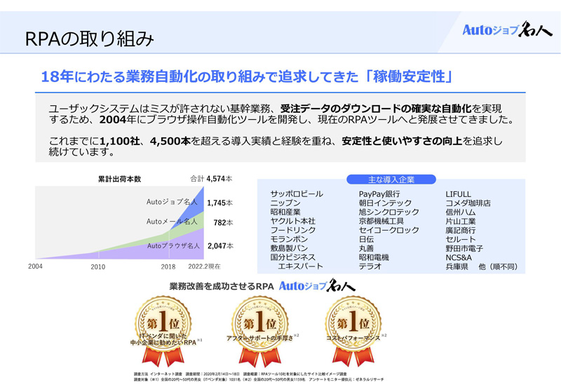Click company name 旭シンクロテック
Image resolution: width=561 pixels, height=392 pixels.
click(x=389, y=212)
